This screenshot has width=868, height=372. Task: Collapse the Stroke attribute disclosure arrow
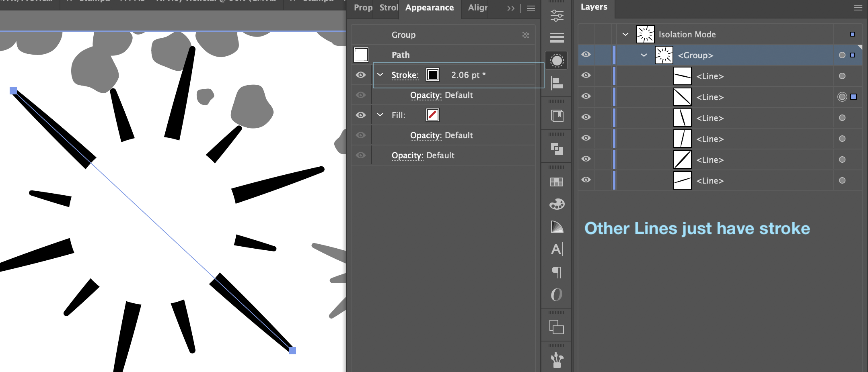pyautogui.click(x=380, y=75)
